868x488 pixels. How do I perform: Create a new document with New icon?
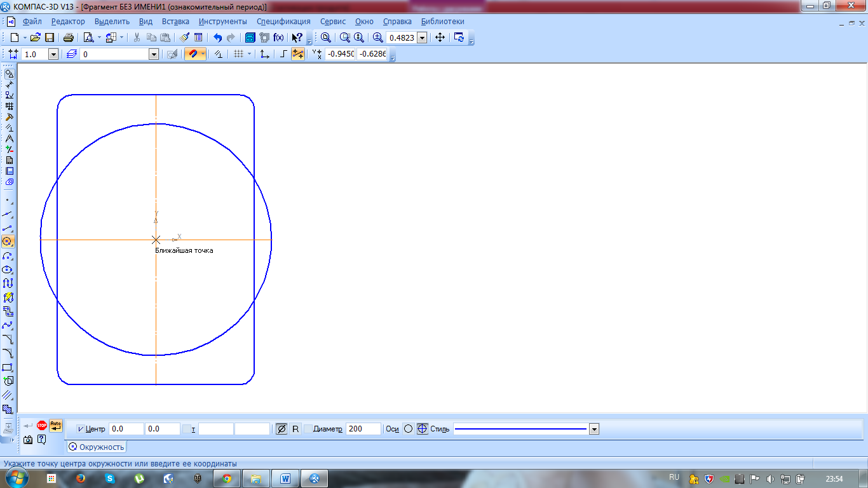[15, 37]
